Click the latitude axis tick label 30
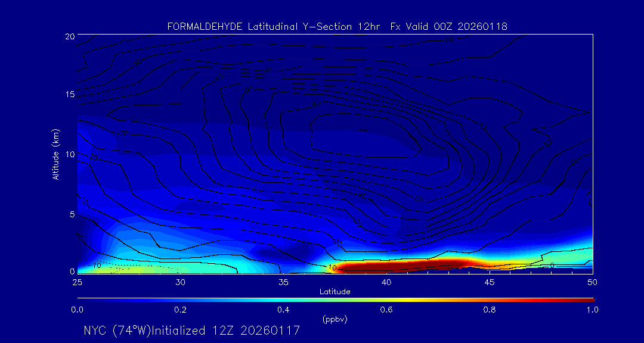 point(180,282)
